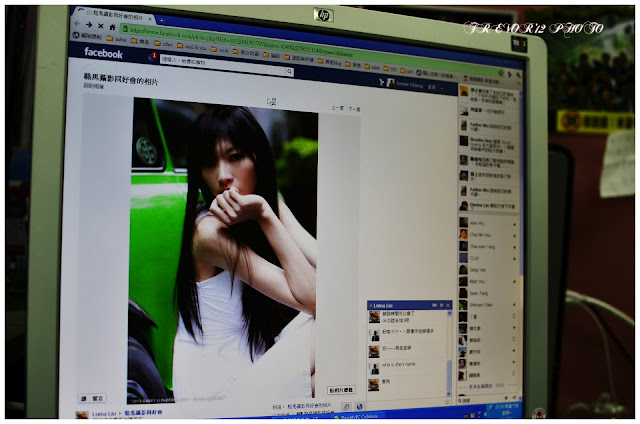
Task: Click Brooke Hsu ticker story
Action: 488,144
